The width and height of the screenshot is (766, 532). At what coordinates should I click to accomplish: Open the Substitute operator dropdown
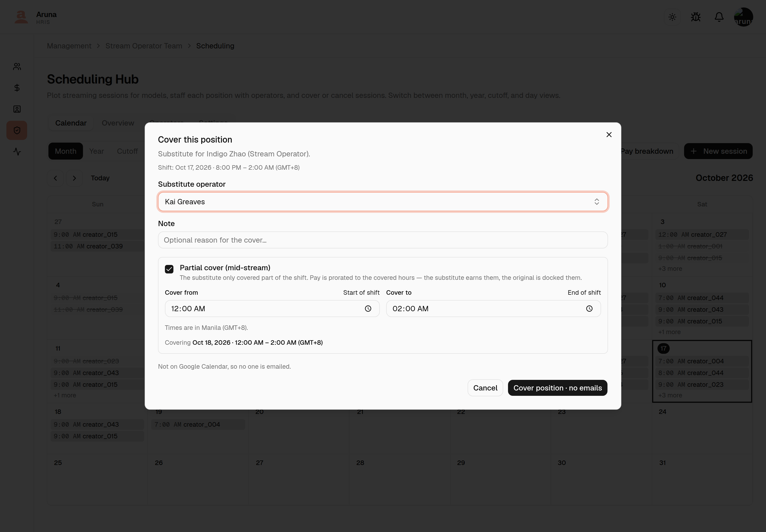coord(383,202)
